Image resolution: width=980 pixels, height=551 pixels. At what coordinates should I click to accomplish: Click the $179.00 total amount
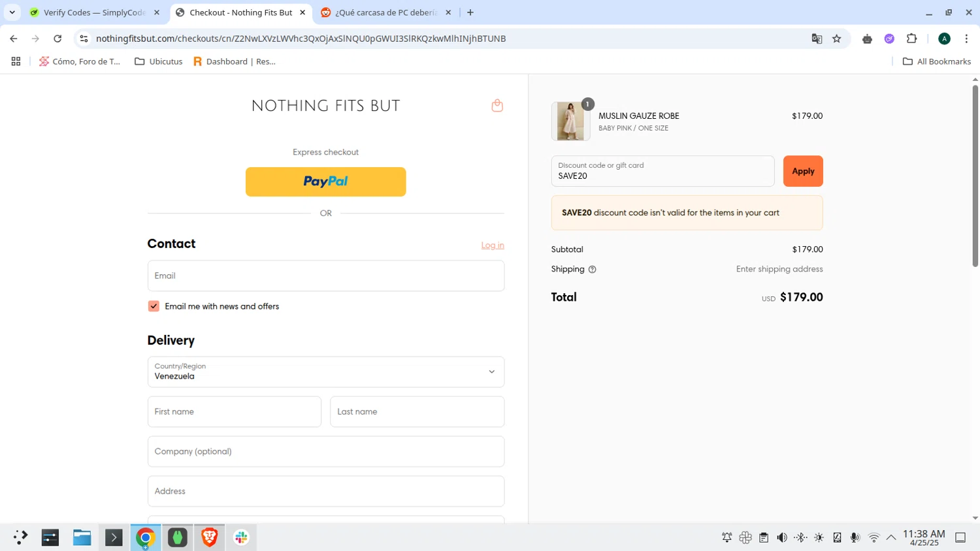pos(802,297)
